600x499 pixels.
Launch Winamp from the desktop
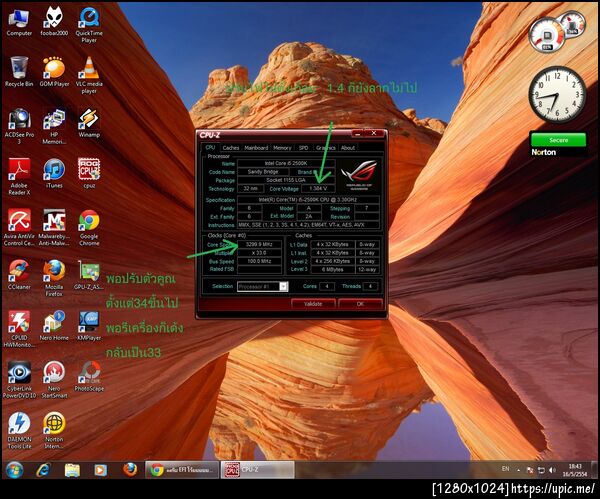point(89,123)
